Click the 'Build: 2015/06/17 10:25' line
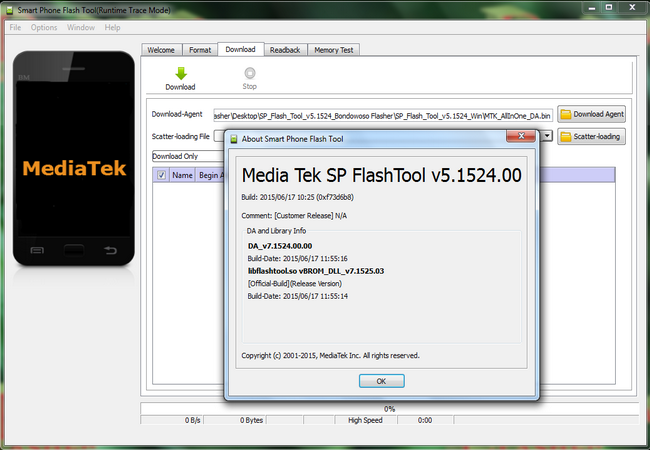Screen dimensions: 650x450 click(x=297, y=197)
